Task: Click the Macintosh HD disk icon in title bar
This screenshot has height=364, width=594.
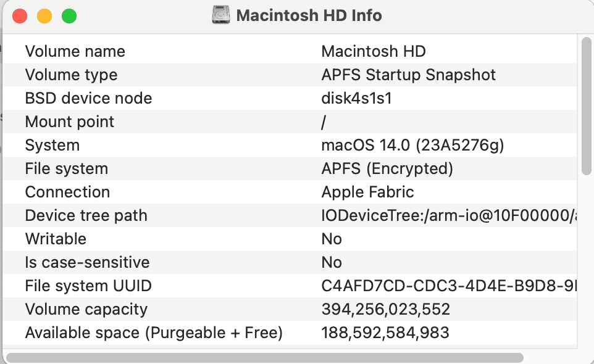Action: pyautogui.click(x=221, y=15)
